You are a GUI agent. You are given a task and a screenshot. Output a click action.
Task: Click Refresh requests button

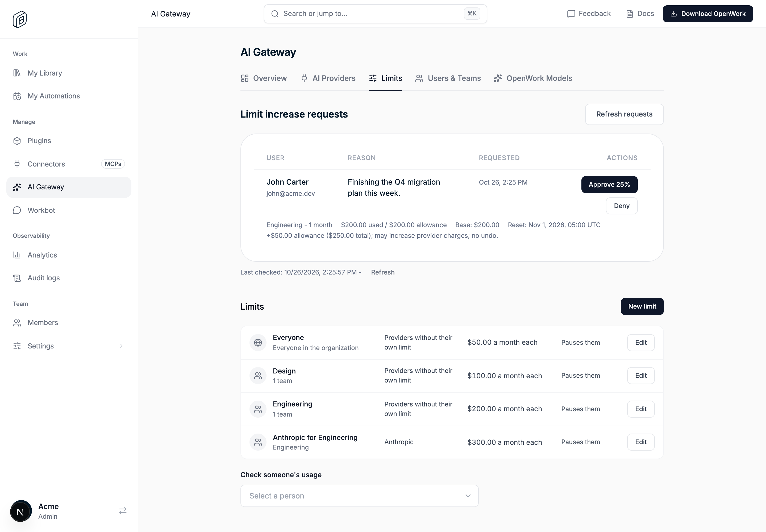click(x=624, y=114)
